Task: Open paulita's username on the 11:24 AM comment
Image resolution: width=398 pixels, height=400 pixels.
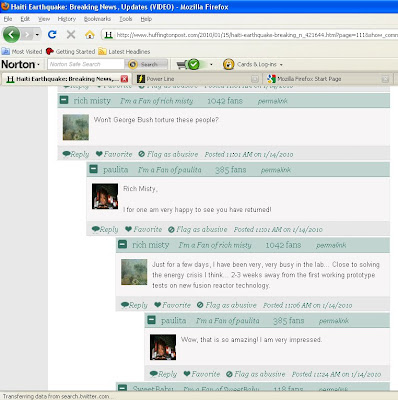Action: pos(173,320)
